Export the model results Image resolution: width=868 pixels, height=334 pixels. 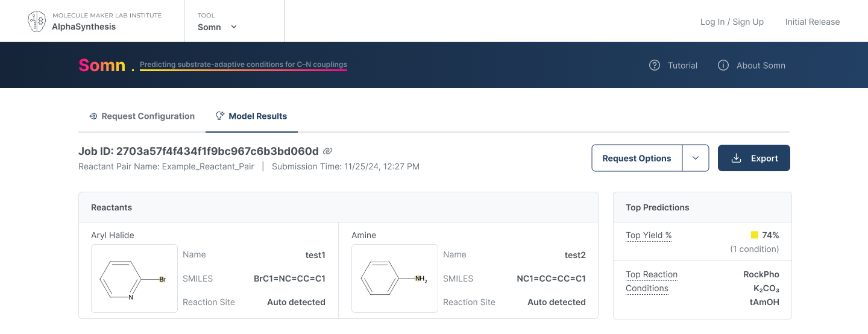point(754,159)
